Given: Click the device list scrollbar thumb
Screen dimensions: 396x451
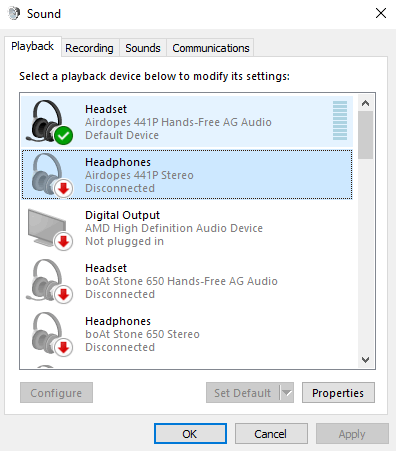Looking at the screenshot, I should (366, 135).
